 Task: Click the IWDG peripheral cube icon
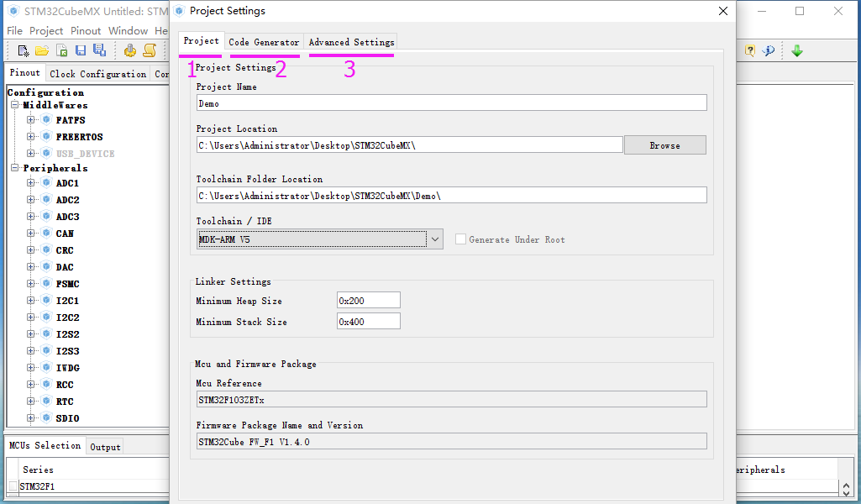click(47, 367)
